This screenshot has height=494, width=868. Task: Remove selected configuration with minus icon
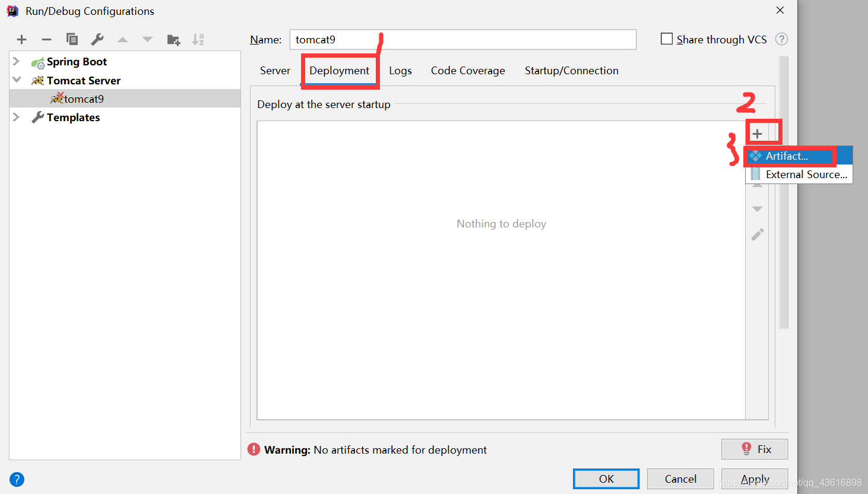pyautogui.click(x=46, y=40)
